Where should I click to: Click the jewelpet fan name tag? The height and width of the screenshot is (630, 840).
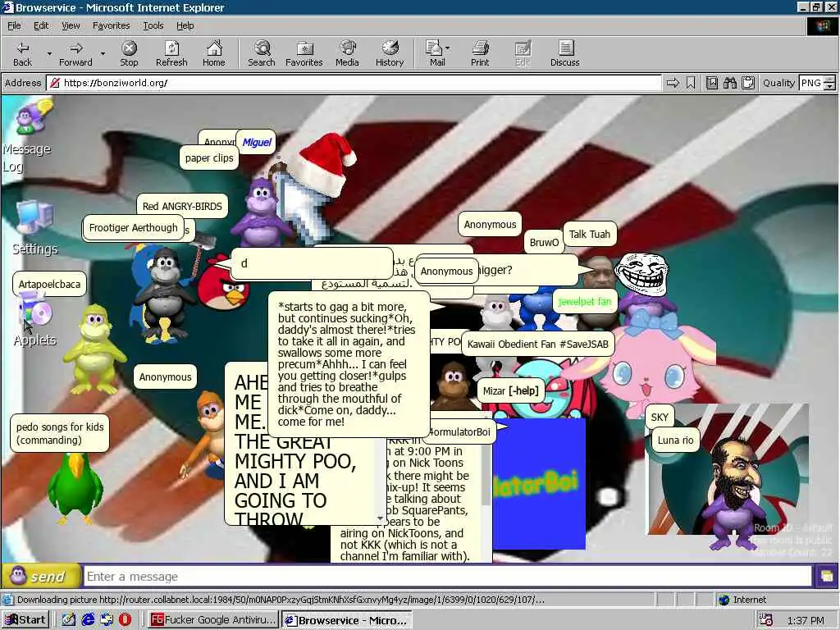click(584, 302)
